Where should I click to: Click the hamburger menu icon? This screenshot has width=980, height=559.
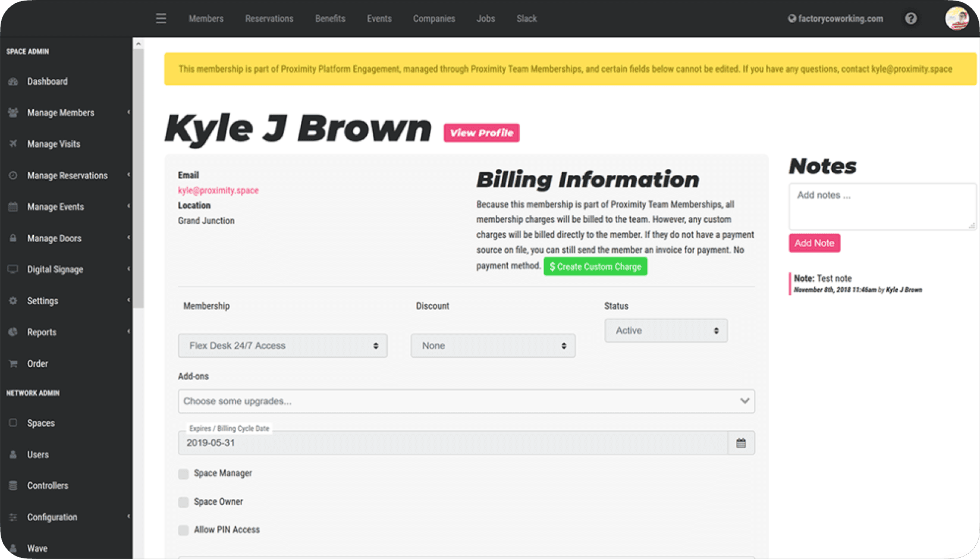pos(161,18)
